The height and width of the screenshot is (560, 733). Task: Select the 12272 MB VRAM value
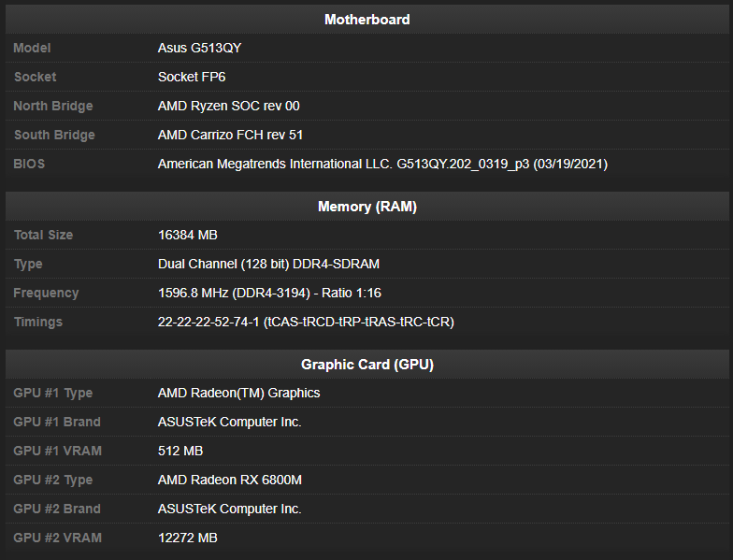pos(188,538)
